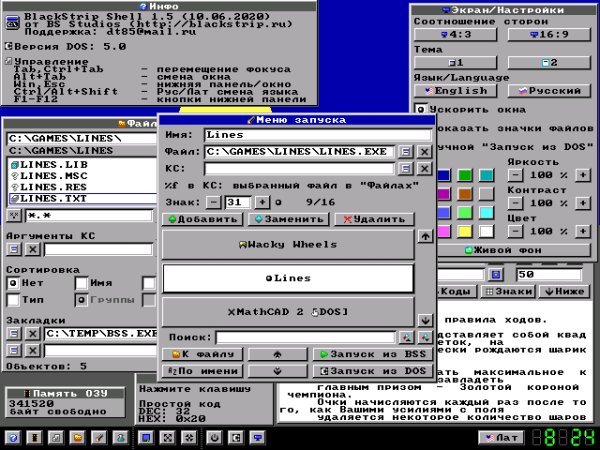
Task: Open the Info help icon in bottom panel
Action: [x=13, y=438]
